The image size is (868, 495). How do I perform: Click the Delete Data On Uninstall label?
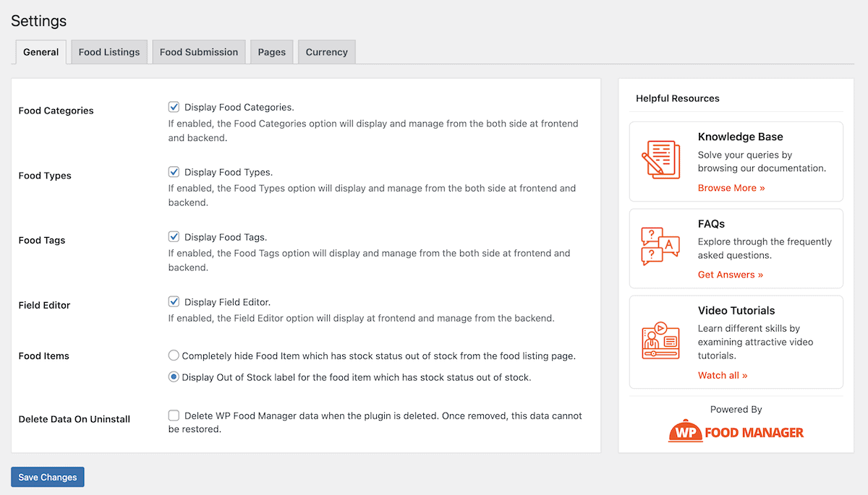point(75,419)
